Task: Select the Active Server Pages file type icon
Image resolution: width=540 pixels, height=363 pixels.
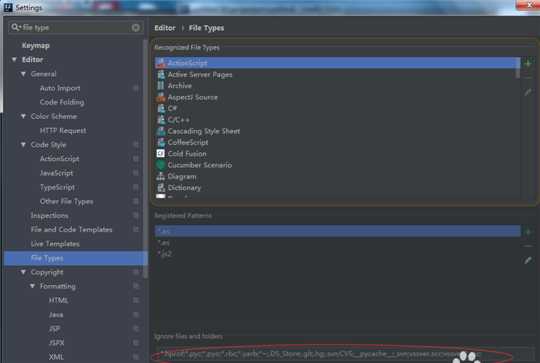Action: (161, 74)
